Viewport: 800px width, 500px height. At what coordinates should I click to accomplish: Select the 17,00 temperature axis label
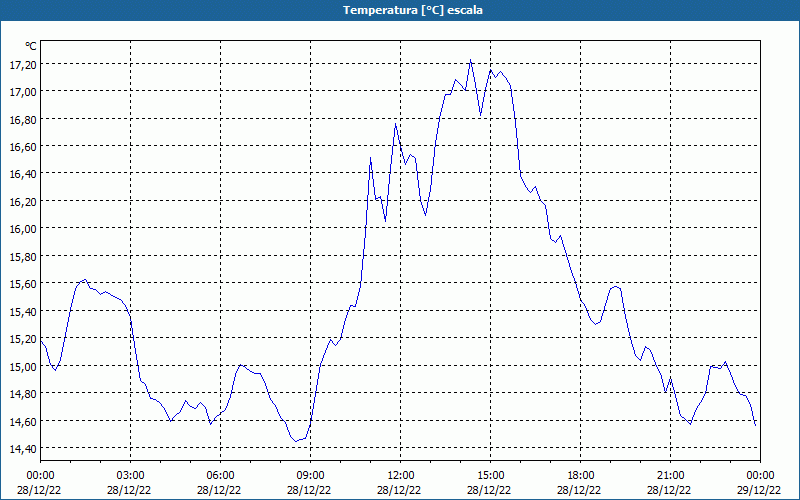[23, 92]
